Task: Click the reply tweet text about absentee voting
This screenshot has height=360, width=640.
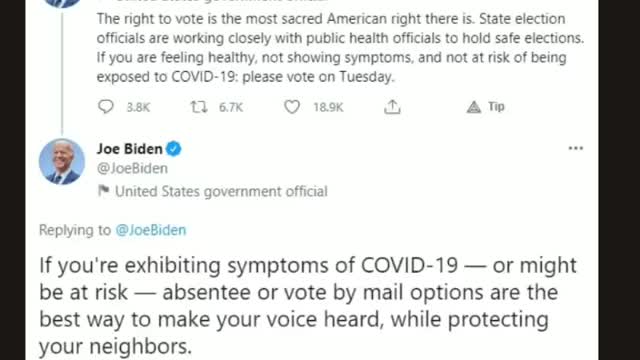Action: (308, 305)
